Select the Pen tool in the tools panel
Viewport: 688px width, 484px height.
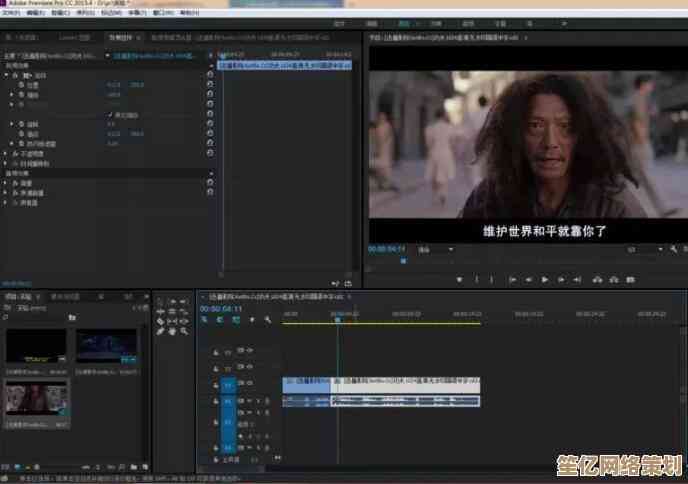[161, 331]
